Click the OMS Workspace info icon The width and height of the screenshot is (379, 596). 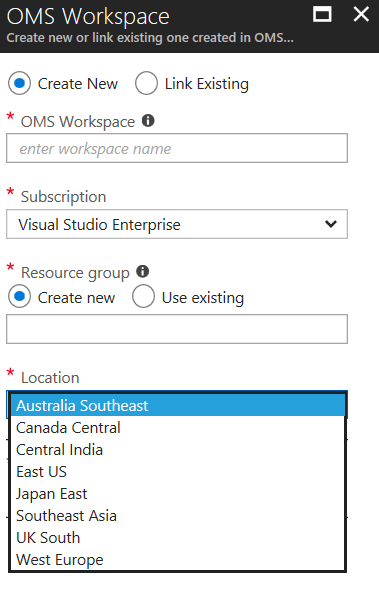click(x=148, y=121)
